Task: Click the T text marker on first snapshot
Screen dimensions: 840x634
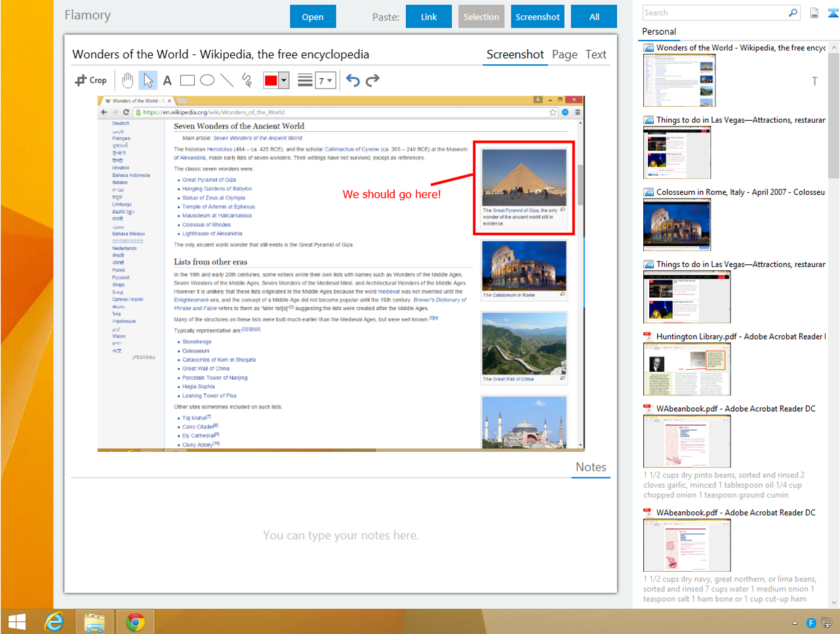Action: point(814,81)
